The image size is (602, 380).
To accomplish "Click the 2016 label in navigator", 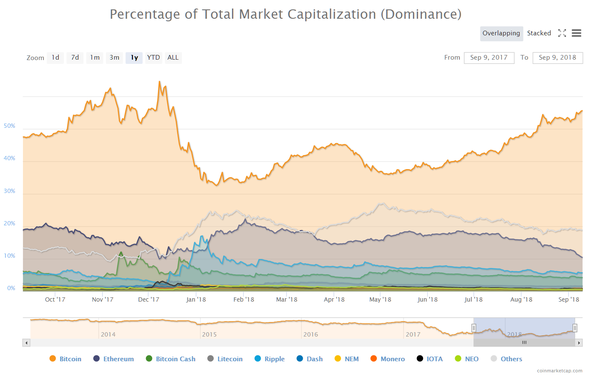I will tap(311, 335).
